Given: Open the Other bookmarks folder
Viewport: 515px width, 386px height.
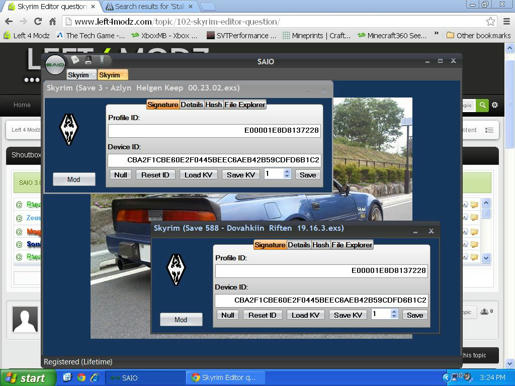Looking at the screenshot, I should click(478, 35).
